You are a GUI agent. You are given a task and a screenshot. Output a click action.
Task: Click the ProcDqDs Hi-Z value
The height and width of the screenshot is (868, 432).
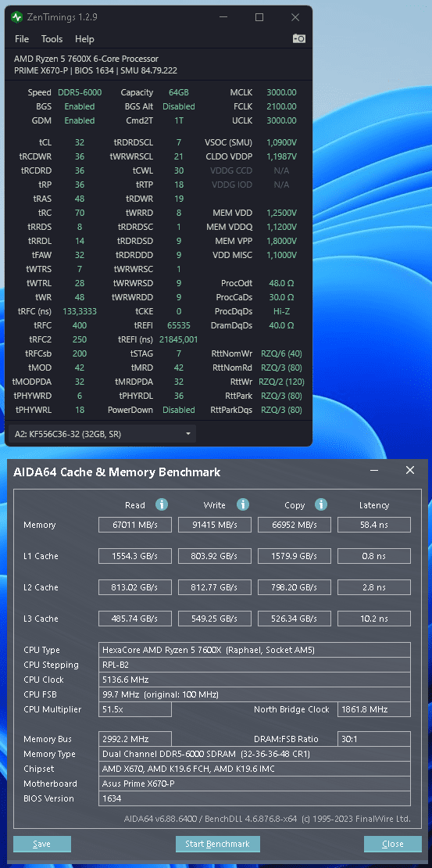(281, 311)
